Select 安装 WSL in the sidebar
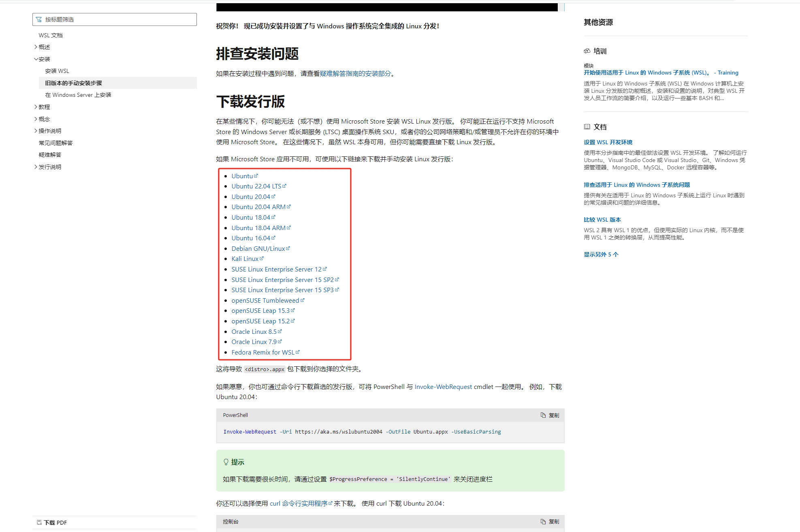800x532 pixels. [x=57, y=71]
